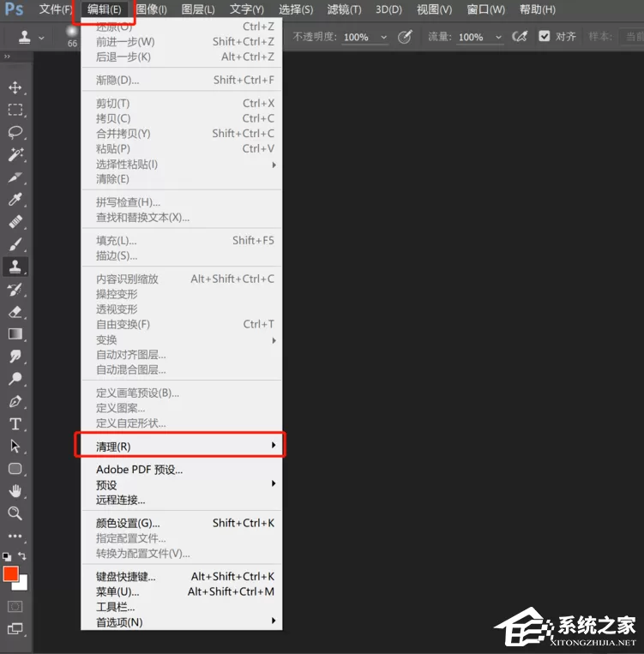The height and width of the screenshot is (654, 644).
Task: Open the 滤镜(T) menu
Action: click(x=345, y=9)
